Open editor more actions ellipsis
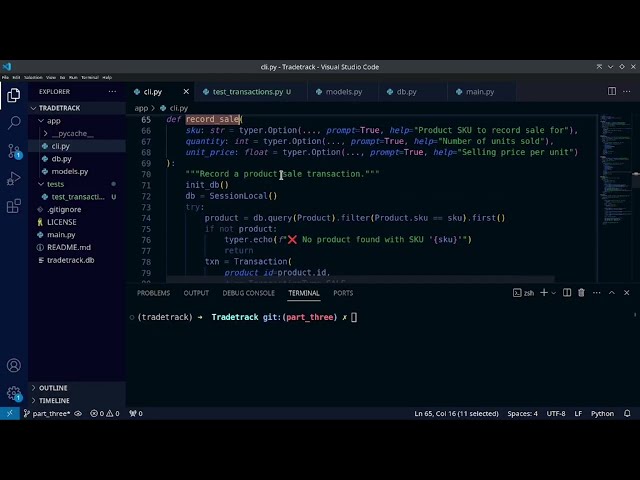The width and height of the screenshot is (640, 480). [627, 91]
